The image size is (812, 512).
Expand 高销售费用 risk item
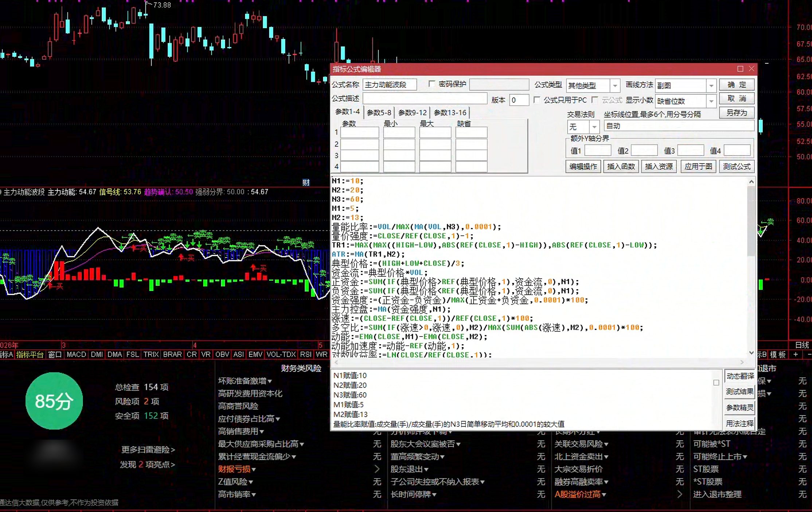(262, 432)
